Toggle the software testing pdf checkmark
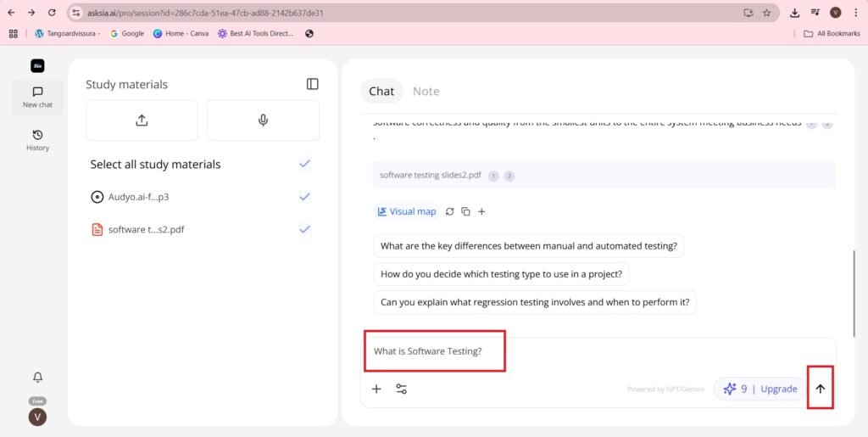Viewport: 868px width, 437px height. pos(304,229)
